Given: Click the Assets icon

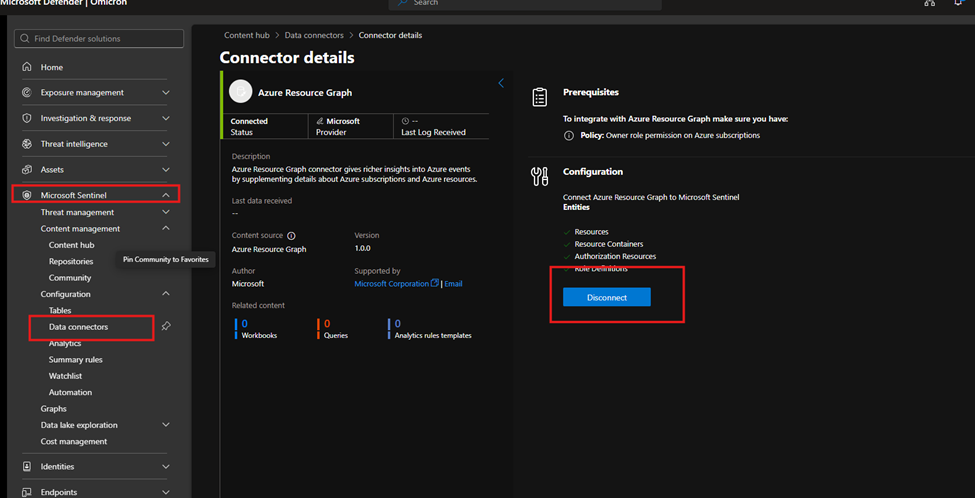Looking at the screenshot, I should (x=27, y=169).
